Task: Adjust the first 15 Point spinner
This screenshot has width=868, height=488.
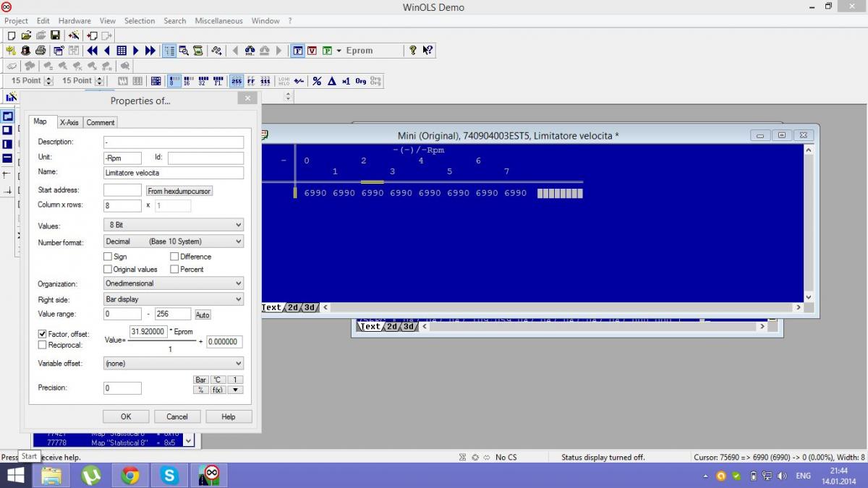Action: point(48,81)
